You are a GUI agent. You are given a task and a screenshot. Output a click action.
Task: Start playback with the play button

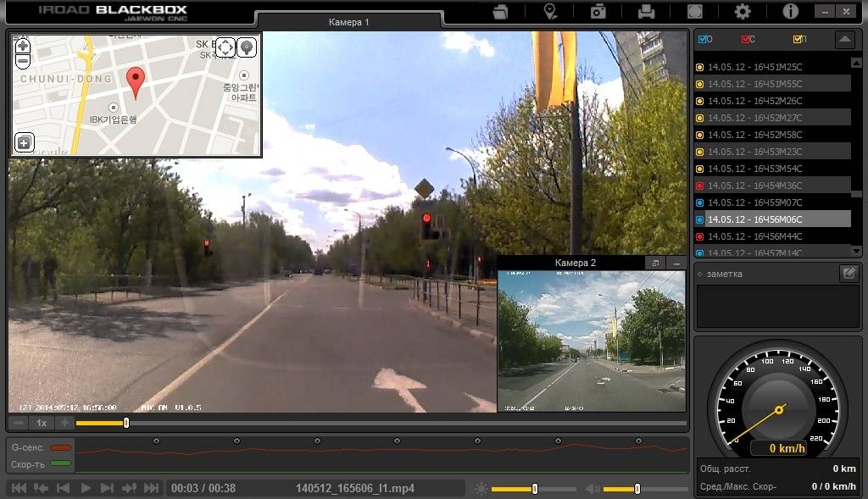click(86, 488)
